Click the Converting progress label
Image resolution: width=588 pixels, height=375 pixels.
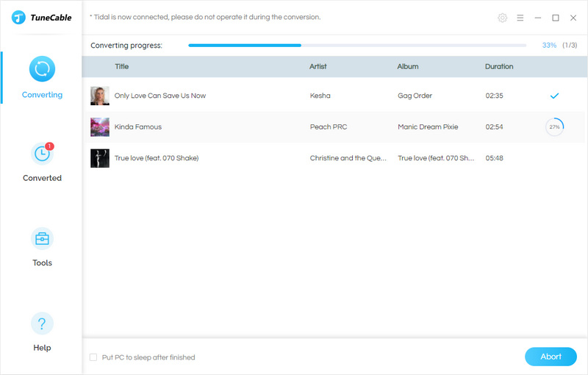pos(126,46)
